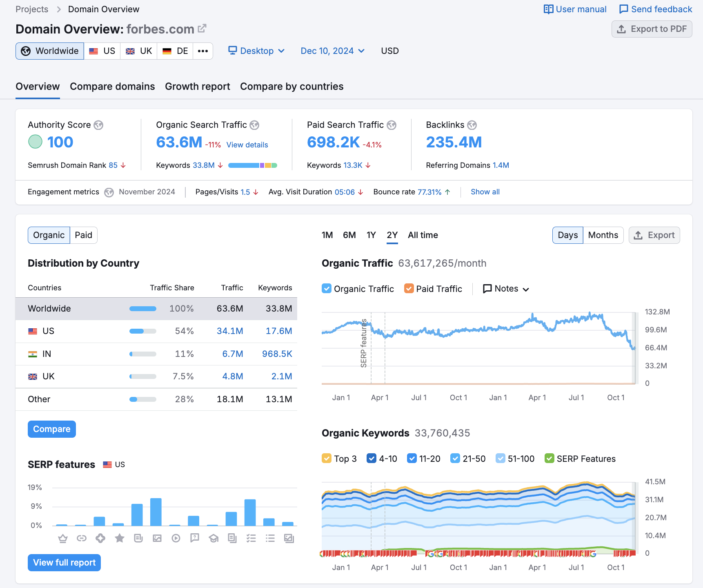The width and height of the screenshot is (703, 588).
Task: Open the Dec 10, 2024 date dropdown
Action: (333, 51)
